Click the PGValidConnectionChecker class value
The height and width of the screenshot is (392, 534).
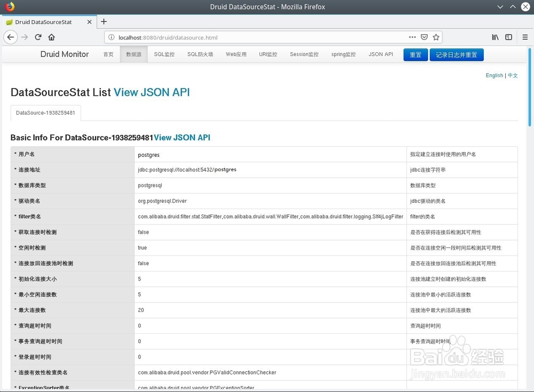click(x=207, y=372)
